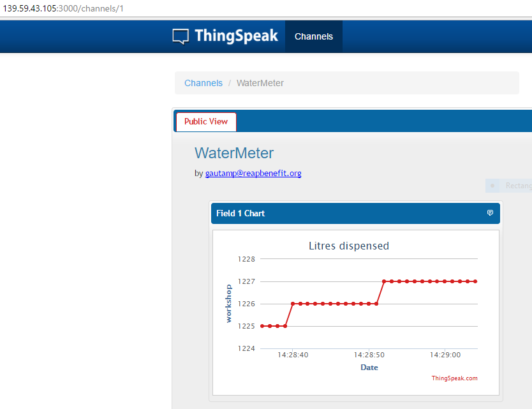Click the ThingSpeak speech-bubble logo icon

point(181,36)
